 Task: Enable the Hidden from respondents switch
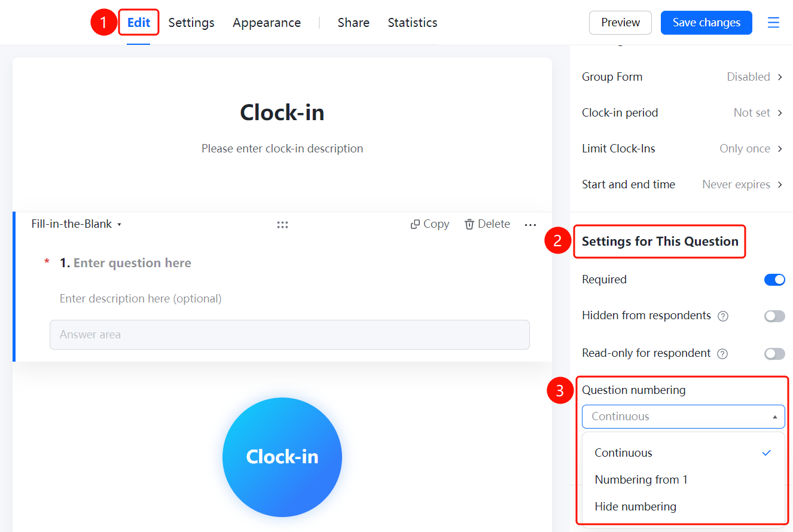tap(774, 316)
